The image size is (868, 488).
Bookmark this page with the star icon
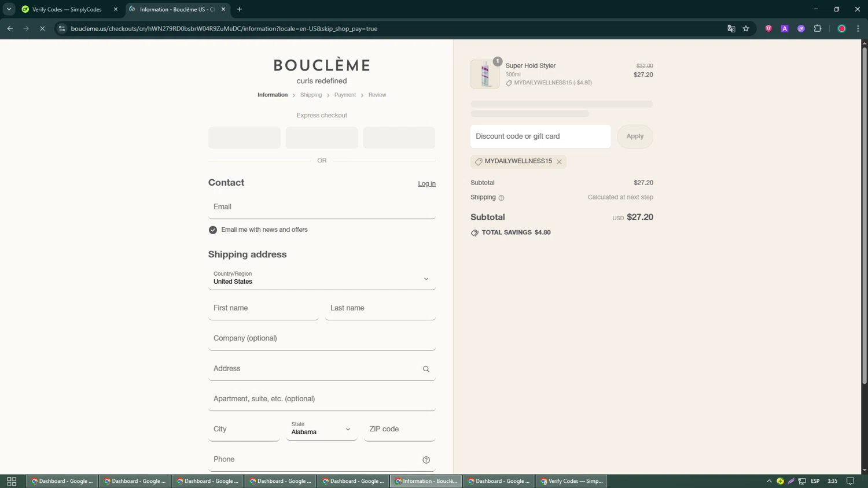click(746, 28)
